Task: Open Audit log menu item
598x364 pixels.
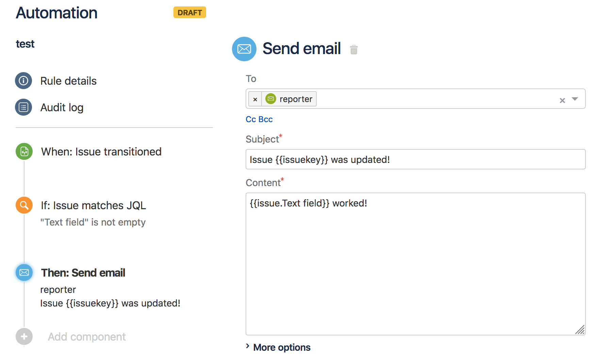Action: (62, 107)
